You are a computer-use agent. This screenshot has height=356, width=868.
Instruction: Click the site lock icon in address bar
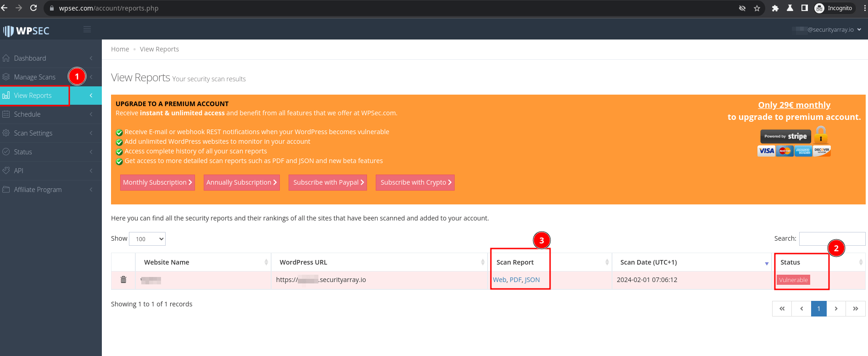click(x=51, y=8)
